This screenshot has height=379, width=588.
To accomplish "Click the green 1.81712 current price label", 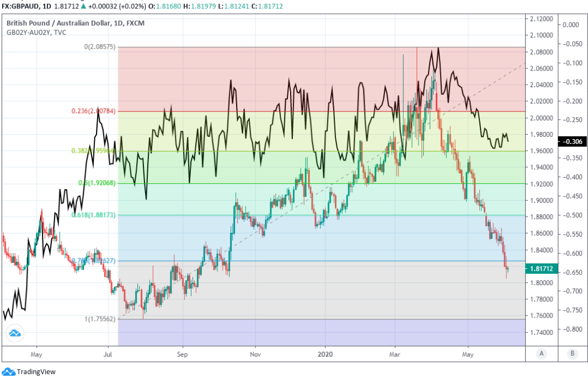I will pyautogui.click(x=541, y=269).
